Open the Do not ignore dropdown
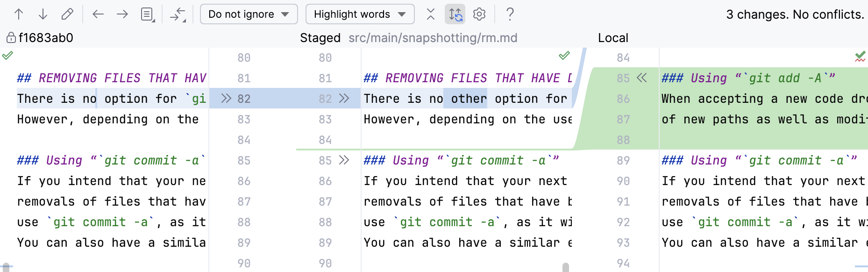 point(249,14)
